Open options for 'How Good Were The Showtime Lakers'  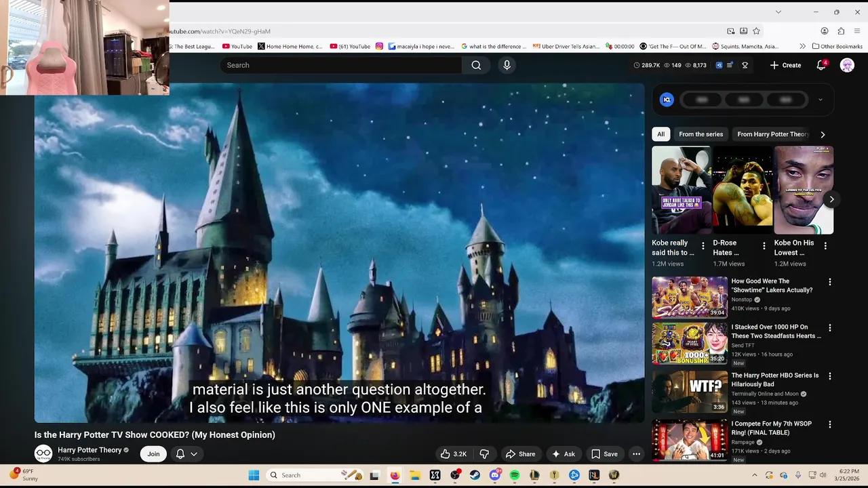click(x=829, y=282)
